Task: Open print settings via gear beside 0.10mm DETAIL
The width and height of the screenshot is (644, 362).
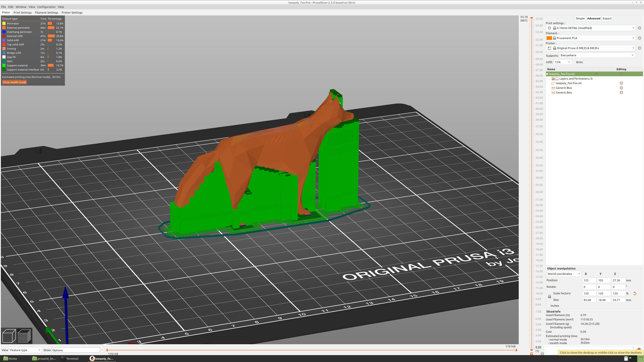Action: 639,28
